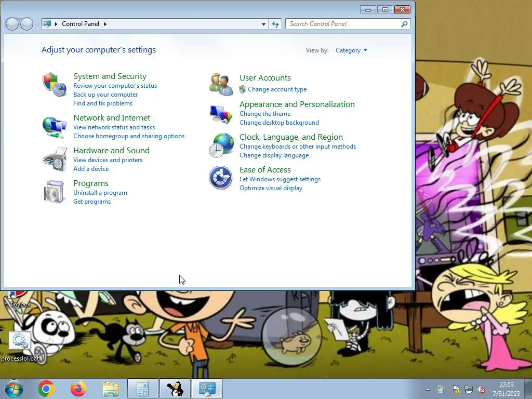Screen dimensions: 532x399
Task: Click Change display language
Action: [274, 155]
